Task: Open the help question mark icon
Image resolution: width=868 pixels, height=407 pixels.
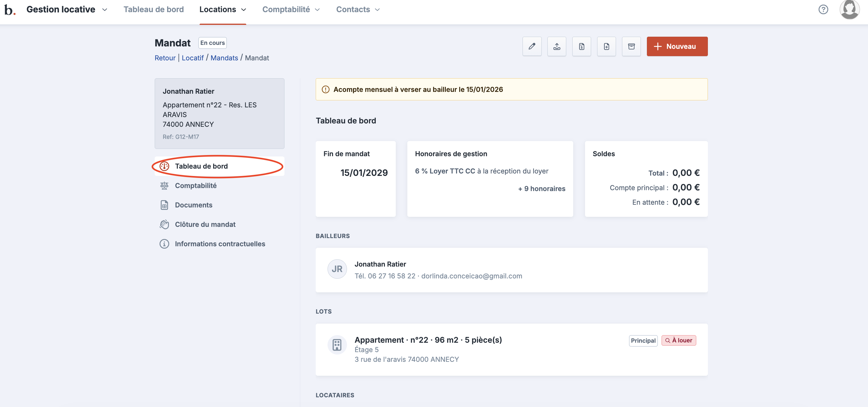Action: click(x=823, y=9)
